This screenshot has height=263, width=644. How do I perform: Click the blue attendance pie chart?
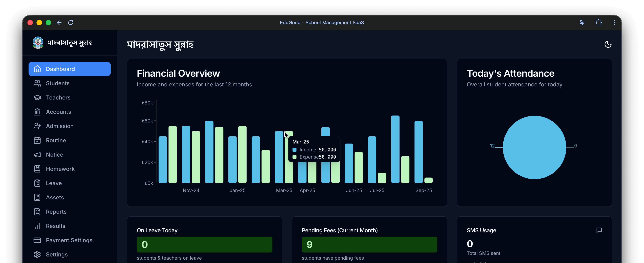coord(534,147)
